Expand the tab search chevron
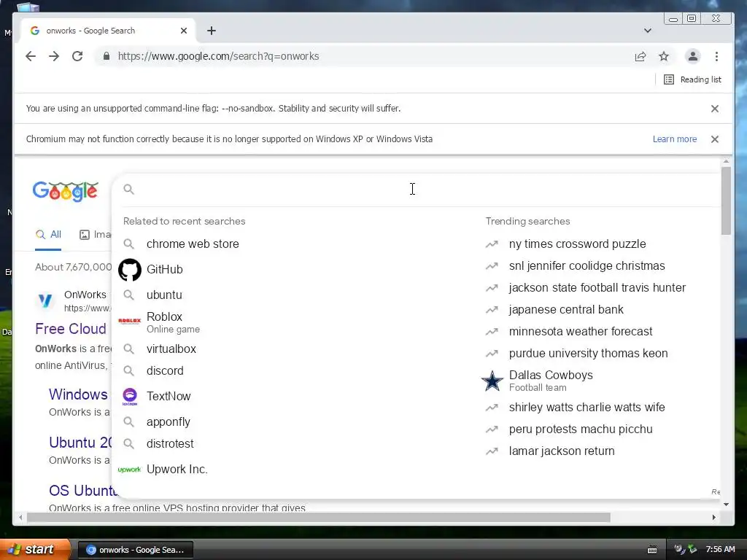Screen dimensions: 747x560 pos(648,31)
